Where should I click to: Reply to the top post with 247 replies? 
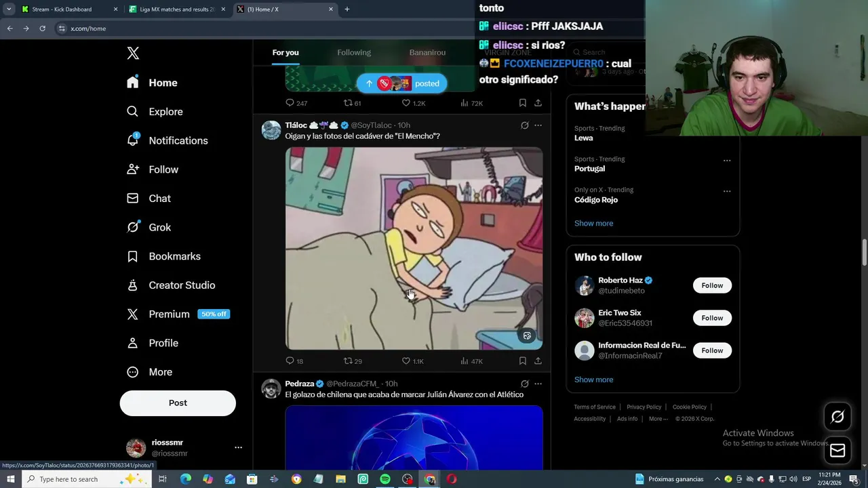click(x=296, y=103)
